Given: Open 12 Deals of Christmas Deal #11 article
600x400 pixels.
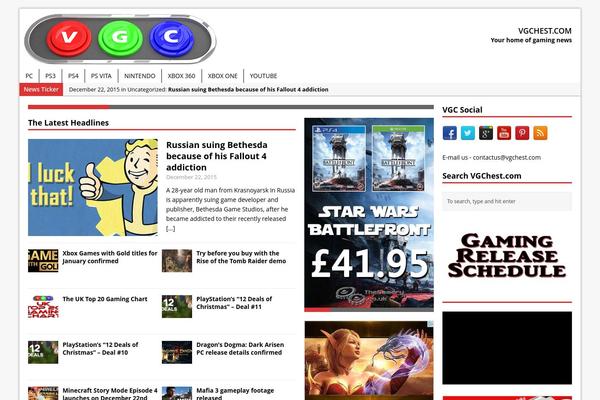Looking at the screenshot, I should [234, 303].
